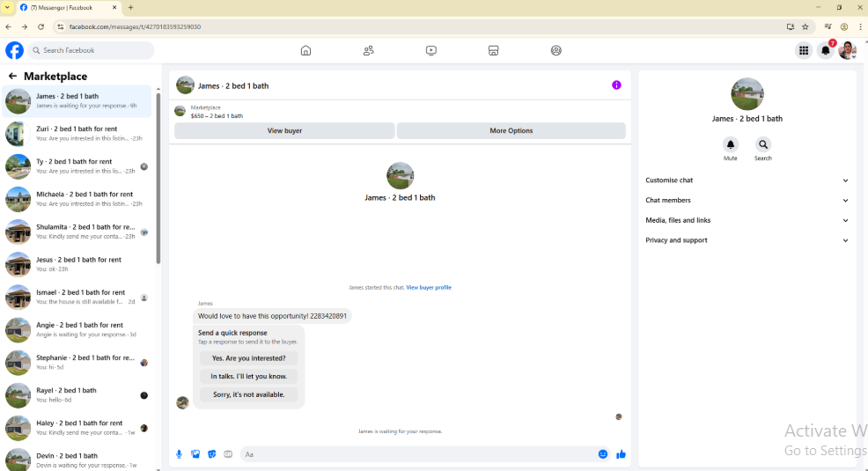Click the browser address bar

(x=421, y=26)
